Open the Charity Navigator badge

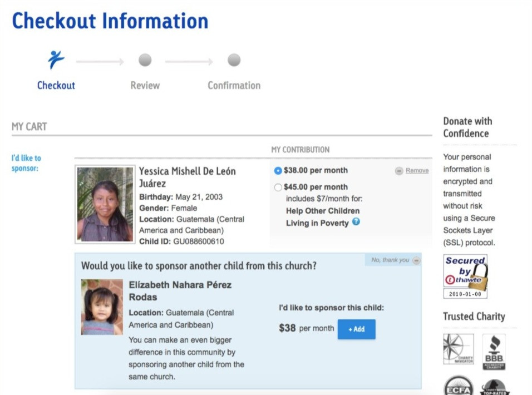[458, 349]
